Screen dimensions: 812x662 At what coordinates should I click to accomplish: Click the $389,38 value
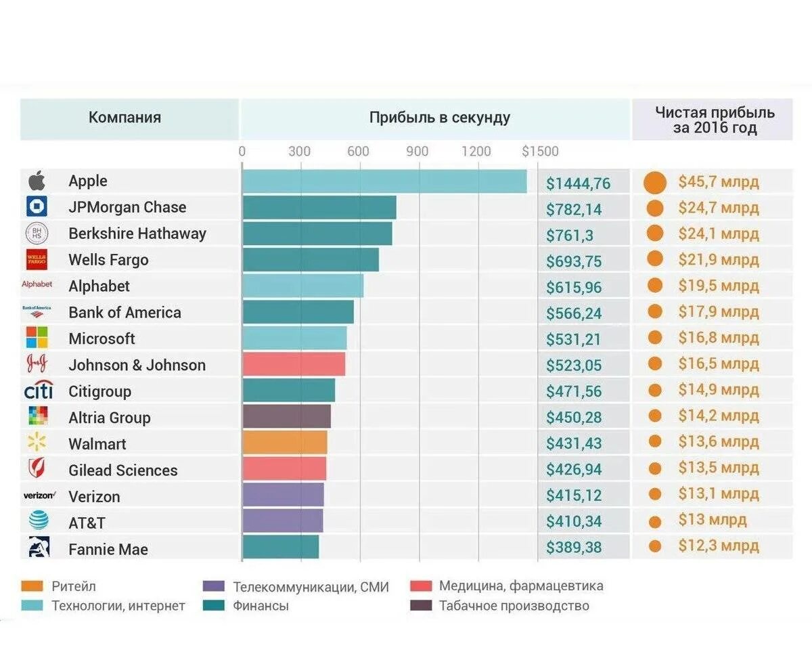coord(574,548)
